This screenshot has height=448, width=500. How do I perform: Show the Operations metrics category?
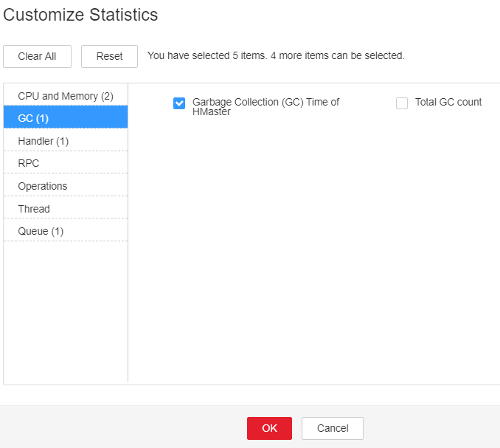[66, 186]
